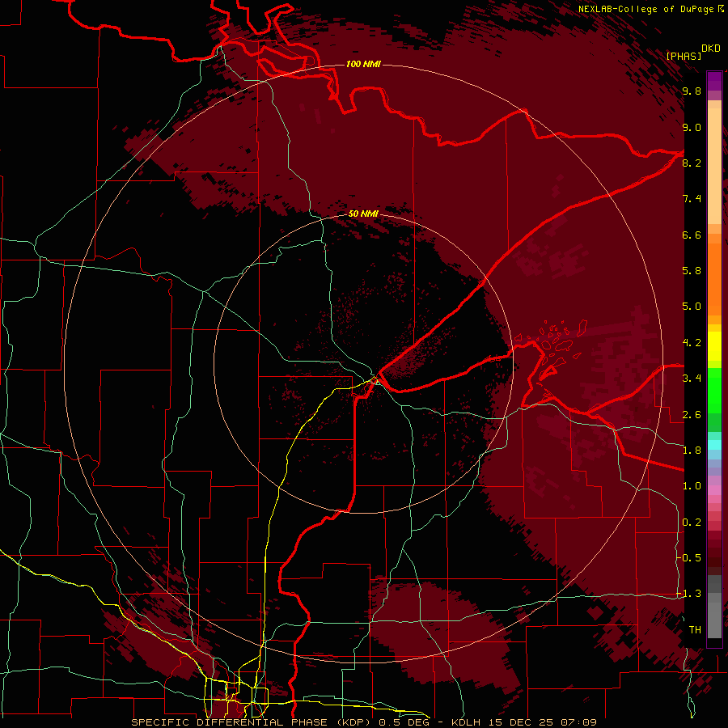This screenshot has height=728, width=728.
Task: Click the 7.4 value on the color scale
Action: [x=692, y=199]
